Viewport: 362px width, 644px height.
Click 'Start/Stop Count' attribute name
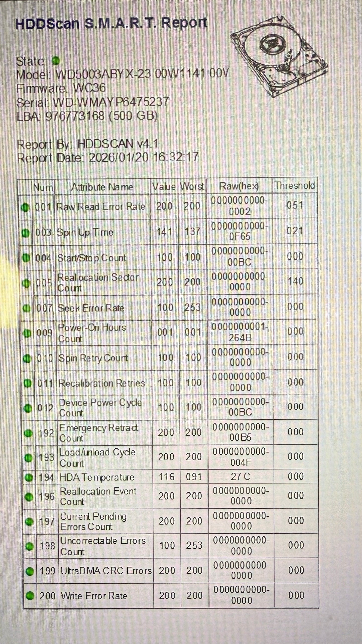click(92, 258)
